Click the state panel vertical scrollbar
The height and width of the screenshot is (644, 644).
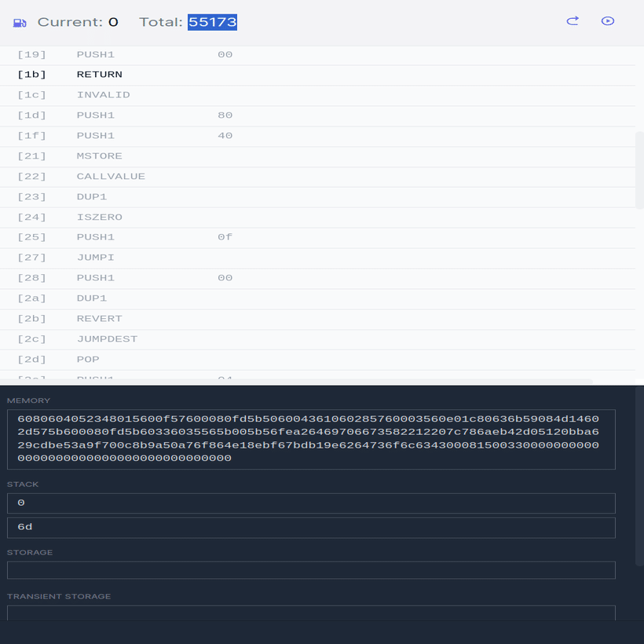tap(639, 477)
